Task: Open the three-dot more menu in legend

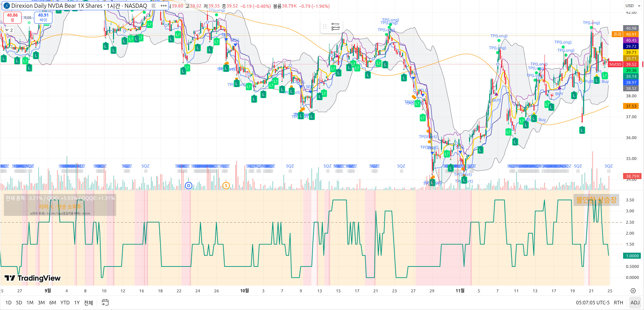Action: pyautogui.click(x=163, y=6)
